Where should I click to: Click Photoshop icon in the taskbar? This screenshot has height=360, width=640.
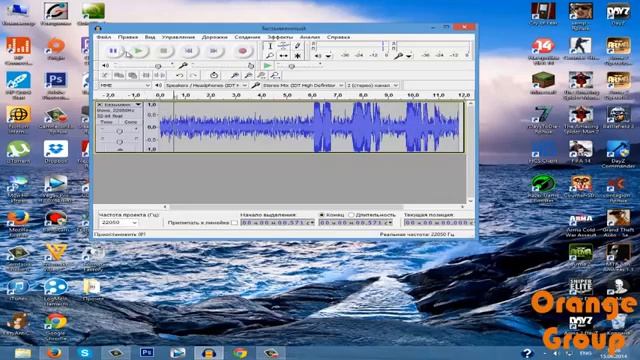[147, 353]
